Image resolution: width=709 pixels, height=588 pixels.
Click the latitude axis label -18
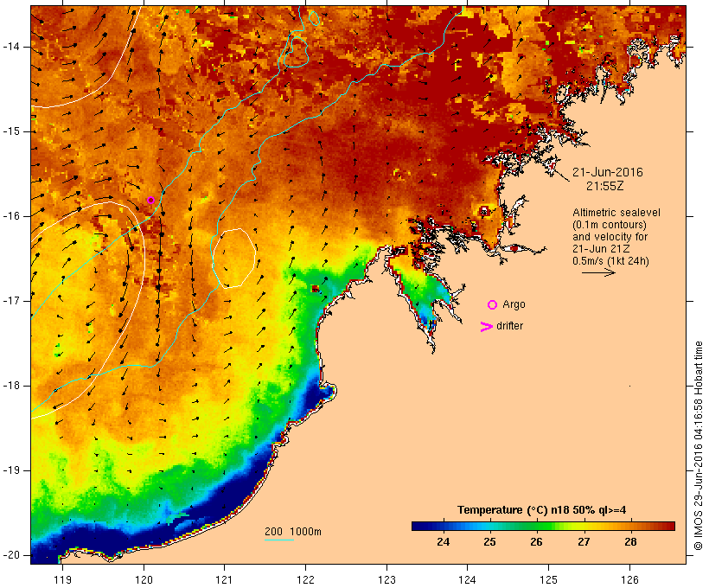click(11, 386)
